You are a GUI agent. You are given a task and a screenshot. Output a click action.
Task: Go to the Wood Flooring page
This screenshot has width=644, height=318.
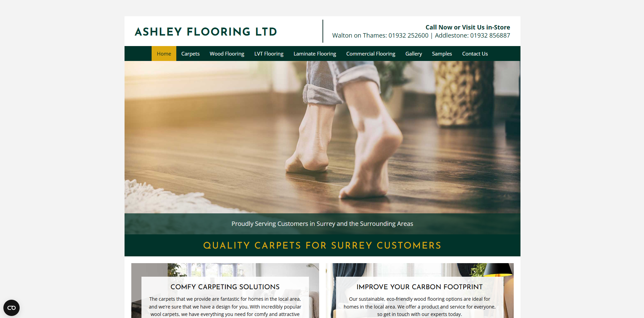click(227, 54)
